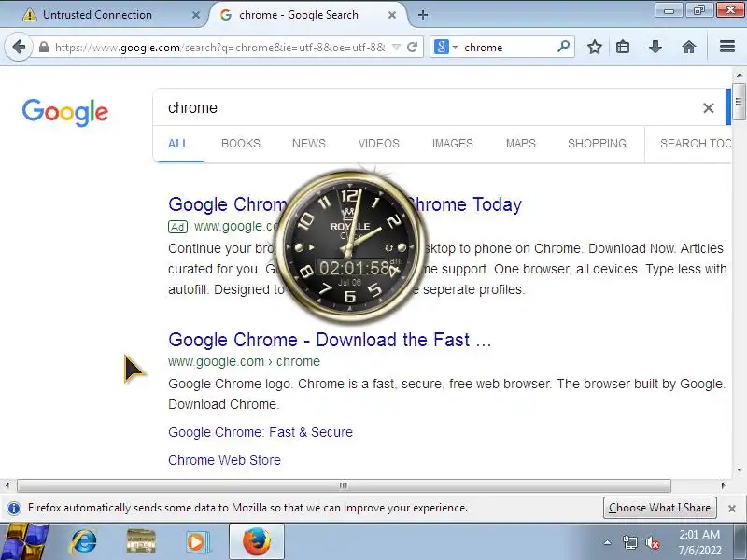
Task: Click the vertical scrollbar down arrow
Action: 739,470
